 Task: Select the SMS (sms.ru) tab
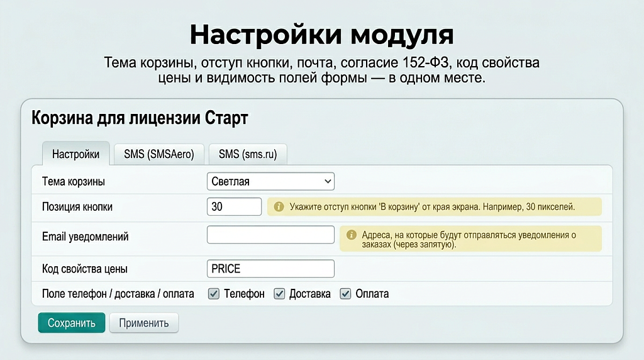(248, 154)
